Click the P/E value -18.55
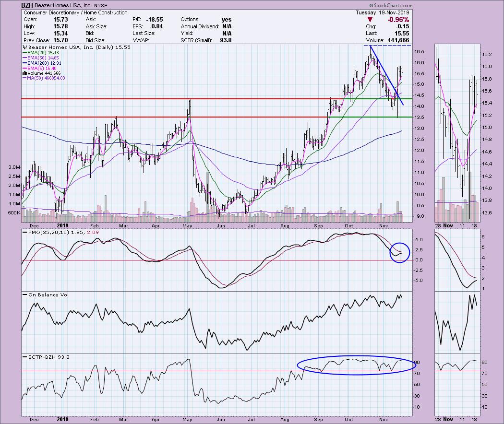 154,19
